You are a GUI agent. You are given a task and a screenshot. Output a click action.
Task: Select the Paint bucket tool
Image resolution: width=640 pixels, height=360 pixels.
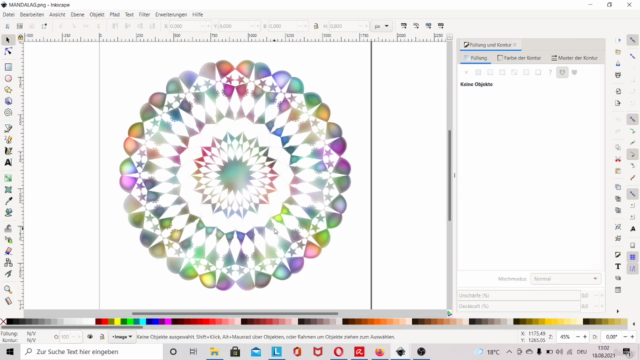coord(8,212)
